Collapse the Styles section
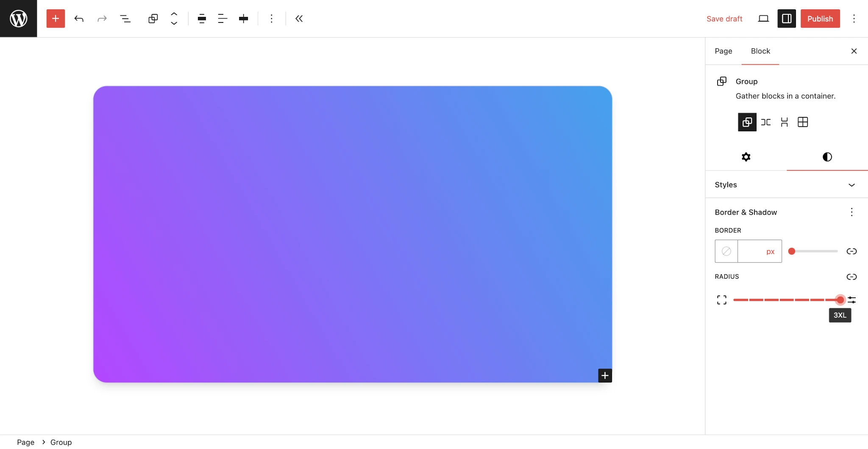This screenshot has width=868, height=449. (852, 185)
